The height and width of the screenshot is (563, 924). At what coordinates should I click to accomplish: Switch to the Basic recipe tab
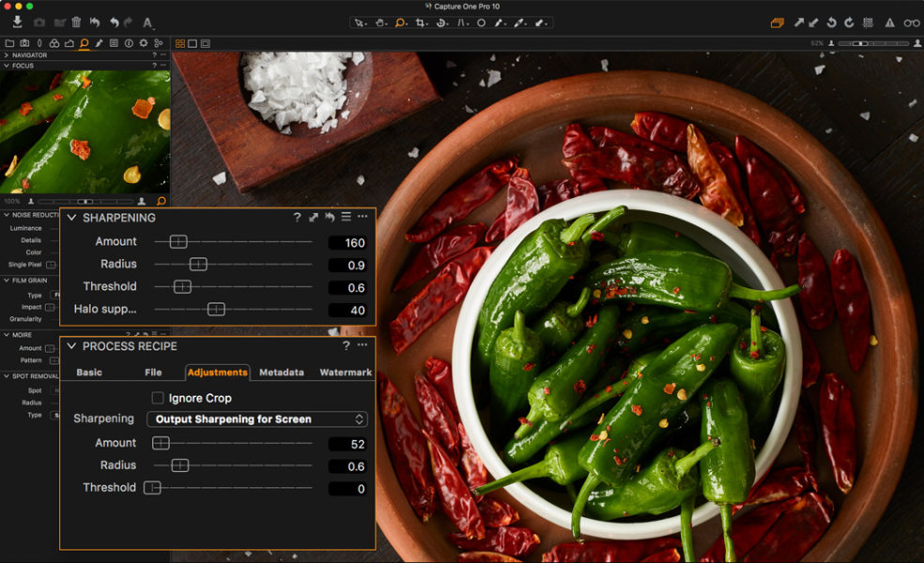click(x=89, y=373)
